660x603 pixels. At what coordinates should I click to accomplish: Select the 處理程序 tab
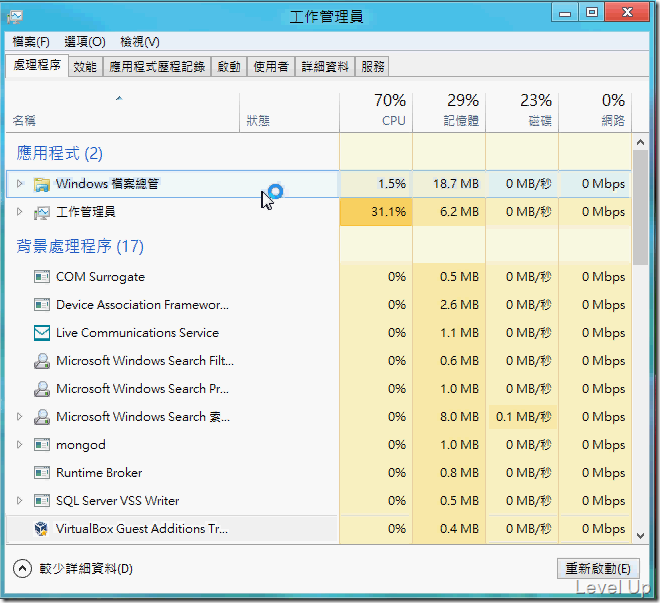click(37, 65)
